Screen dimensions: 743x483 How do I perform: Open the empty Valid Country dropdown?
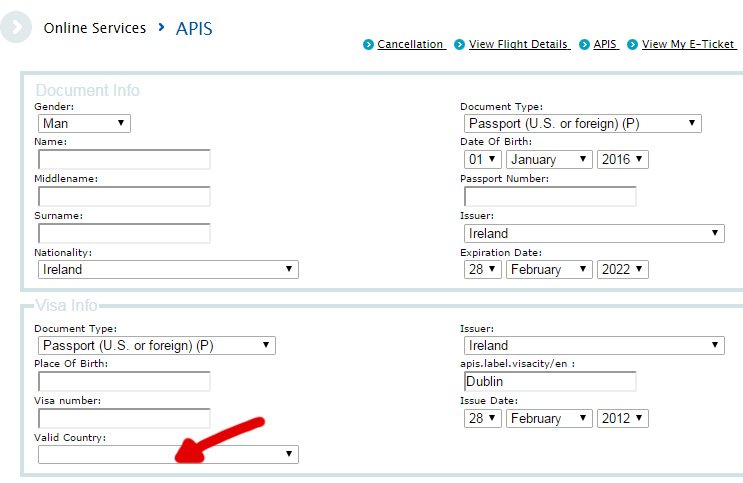[x=168, y=454]
